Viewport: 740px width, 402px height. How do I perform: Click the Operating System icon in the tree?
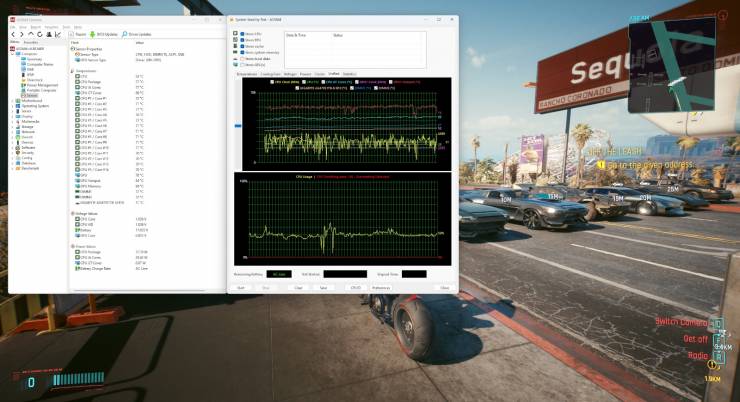[x=18, y=106]
